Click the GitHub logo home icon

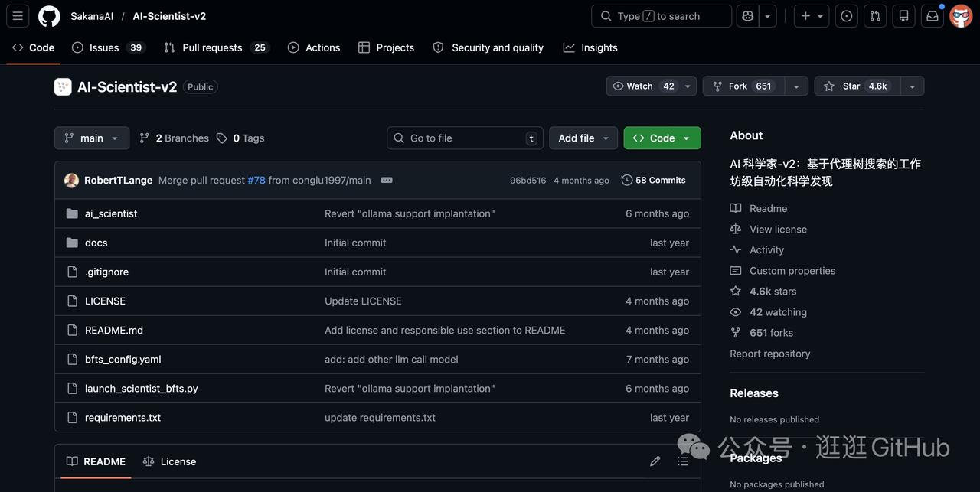49,16
